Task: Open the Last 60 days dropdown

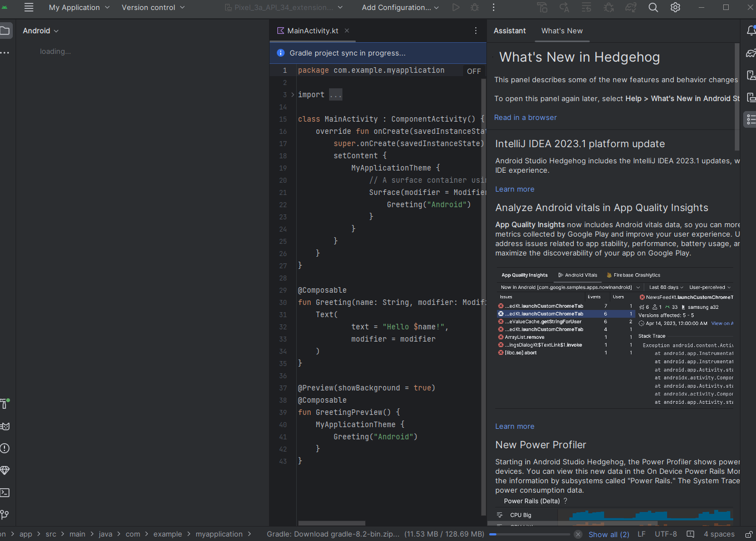Action: pos(666,287)
